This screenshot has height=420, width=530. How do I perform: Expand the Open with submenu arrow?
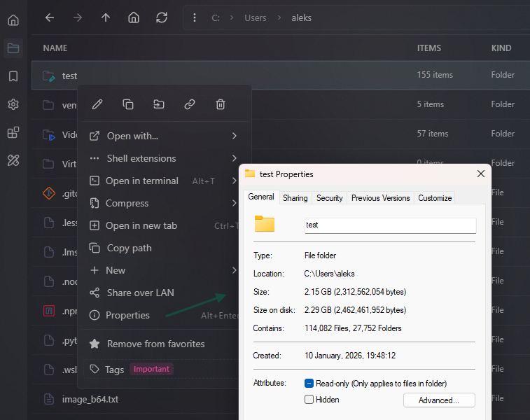(x=235, y=136)
